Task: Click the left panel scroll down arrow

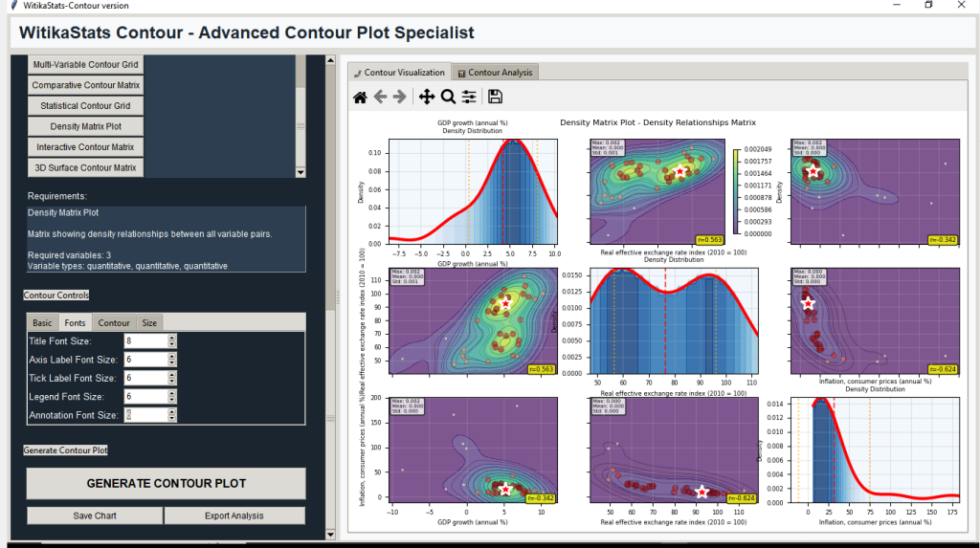Action: 330,535
